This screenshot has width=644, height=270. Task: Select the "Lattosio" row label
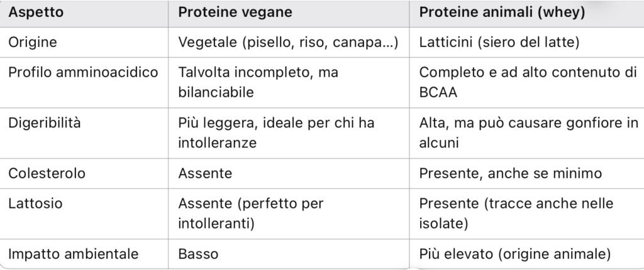coord(35,203)
